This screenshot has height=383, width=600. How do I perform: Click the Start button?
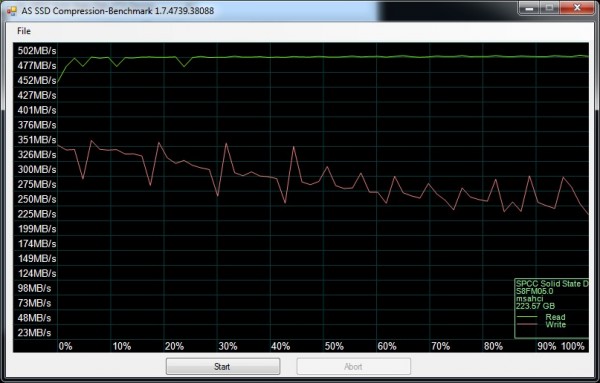pos(223,367)
